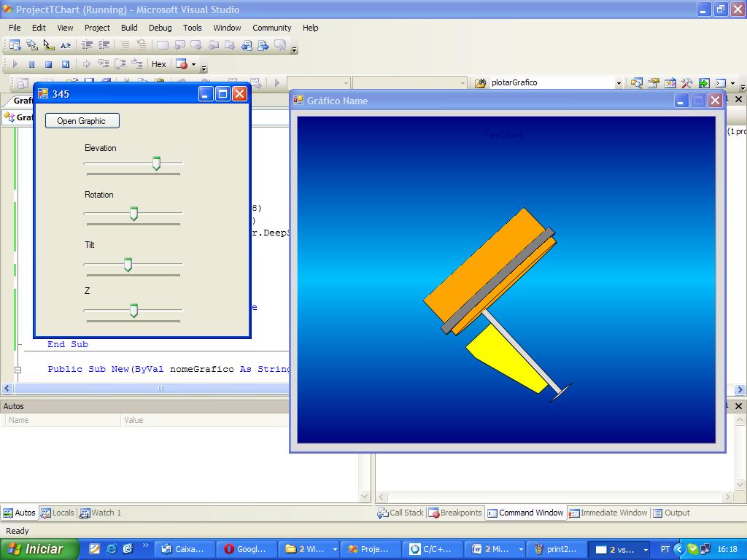Open the Tools menu
The width and height of the screenshot is (747, 560).
coord(193,28)
